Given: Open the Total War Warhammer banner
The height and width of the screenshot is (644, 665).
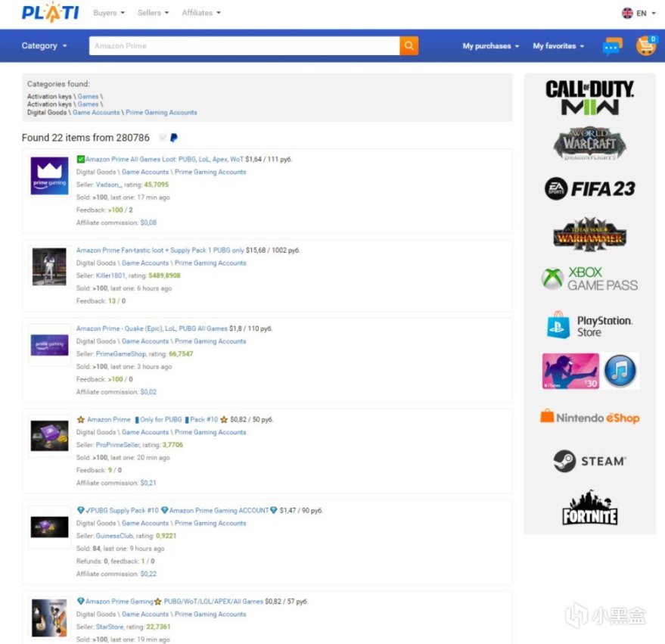Looking at the screenshot, I should (x=589, y=234).
